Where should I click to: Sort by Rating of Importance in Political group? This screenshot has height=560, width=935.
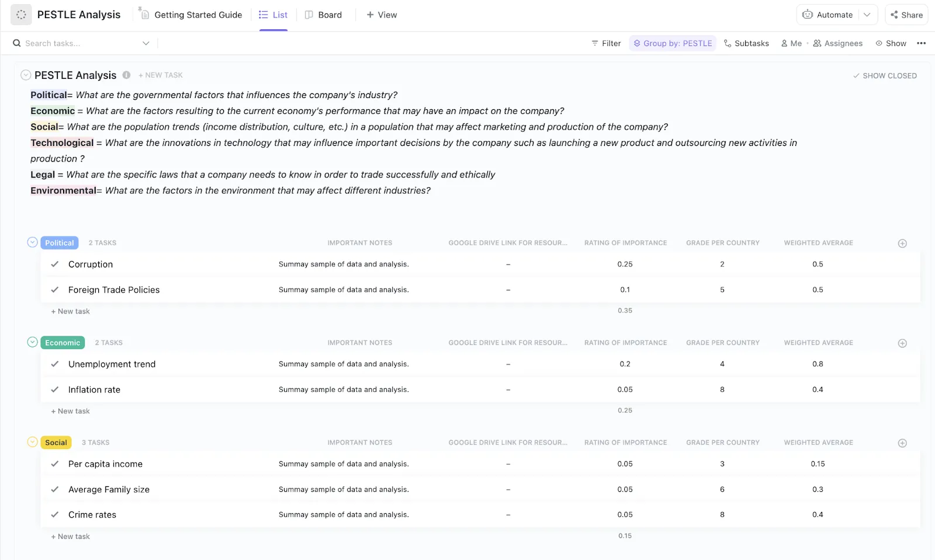point(625,243)
